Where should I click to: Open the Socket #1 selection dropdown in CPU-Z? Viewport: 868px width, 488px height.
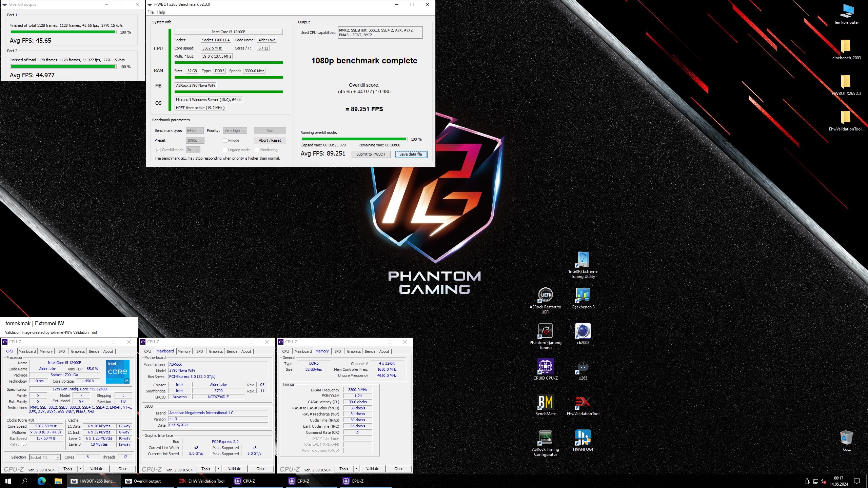click(45, 457)
